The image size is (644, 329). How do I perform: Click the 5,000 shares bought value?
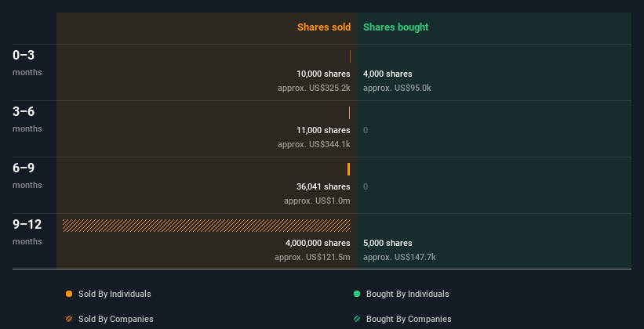[387, 243]
